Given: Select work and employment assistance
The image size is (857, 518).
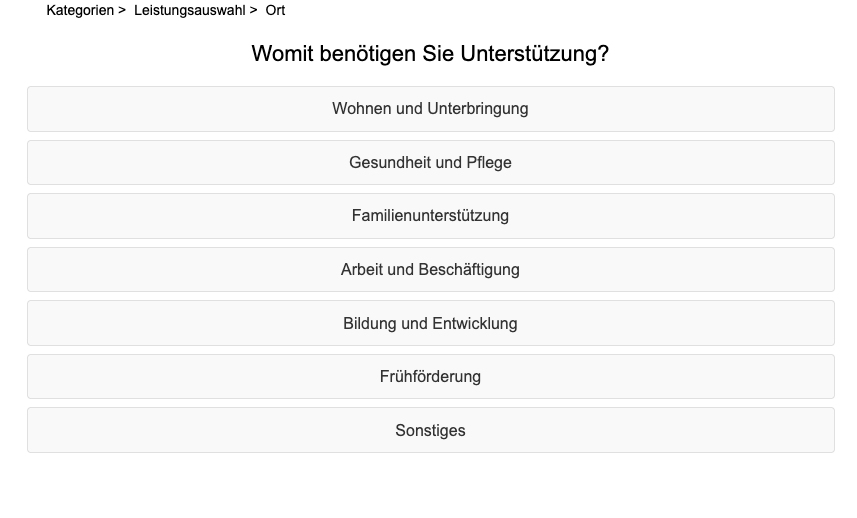Looking at the screenshot, I should coord(430,270).
